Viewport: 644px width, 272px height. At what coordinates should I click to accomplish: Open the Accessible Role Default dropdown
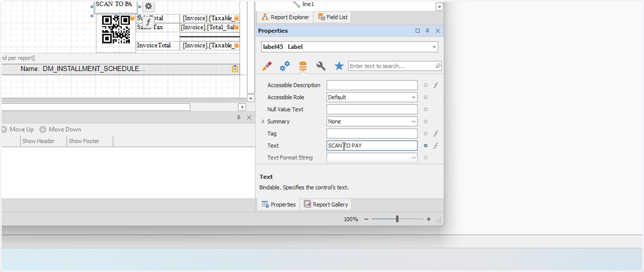(414, 97)
